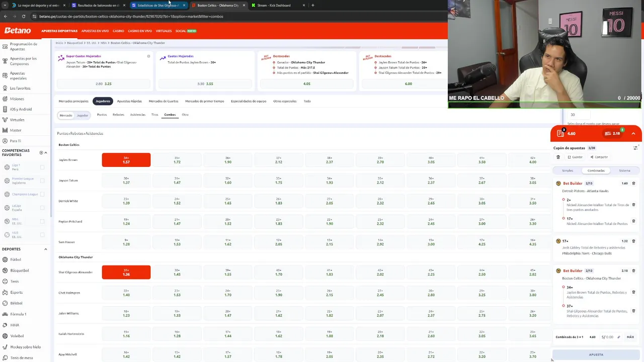Select the Voleibol sport icon
Viewport: 644px width, 362px height.
(x=5, y=336)
